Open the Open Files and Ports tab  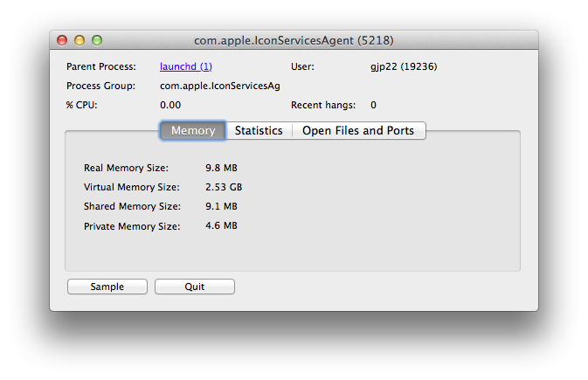[x=358, y=130]
